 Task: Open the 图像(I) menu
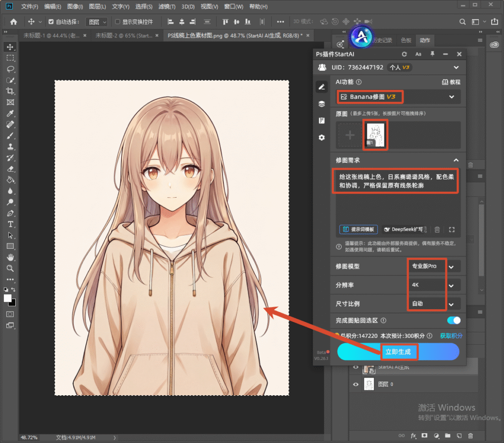(75, 6)
